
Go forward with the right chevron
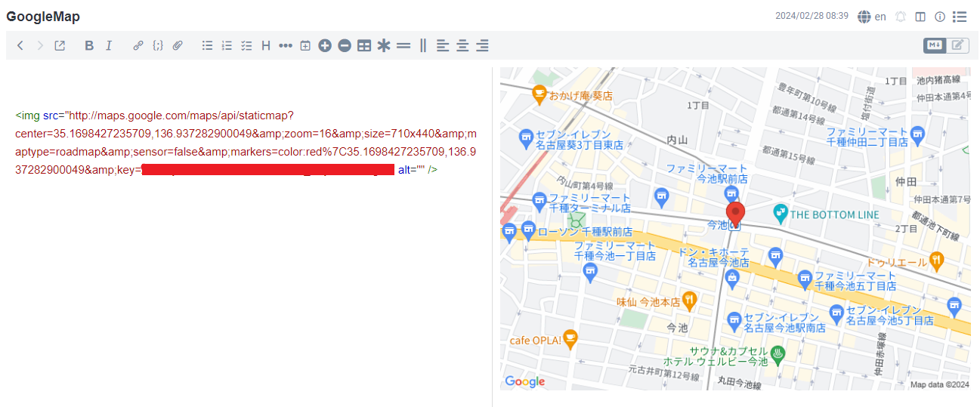click(40, 45)
